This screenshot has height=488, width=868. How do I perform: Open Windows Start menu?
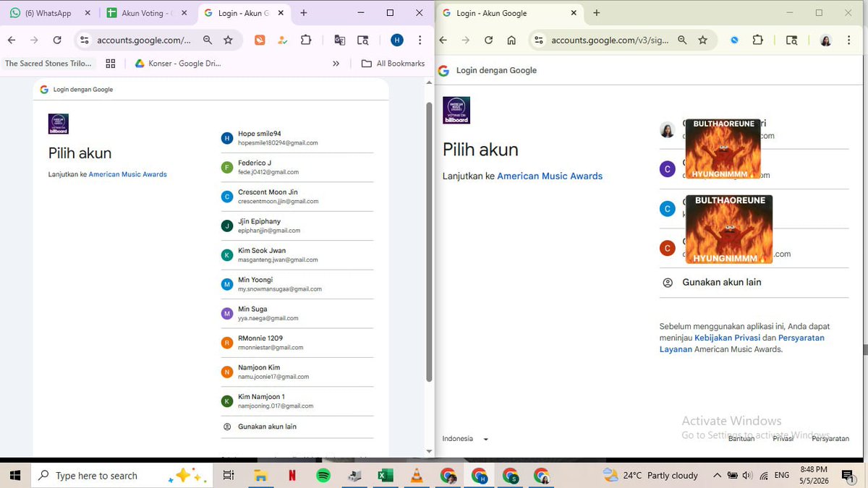point(14,476)
